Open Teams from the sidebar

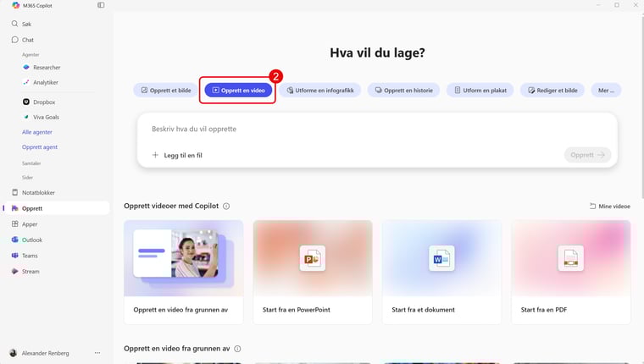pyautogui.click(x=25, y=256)
